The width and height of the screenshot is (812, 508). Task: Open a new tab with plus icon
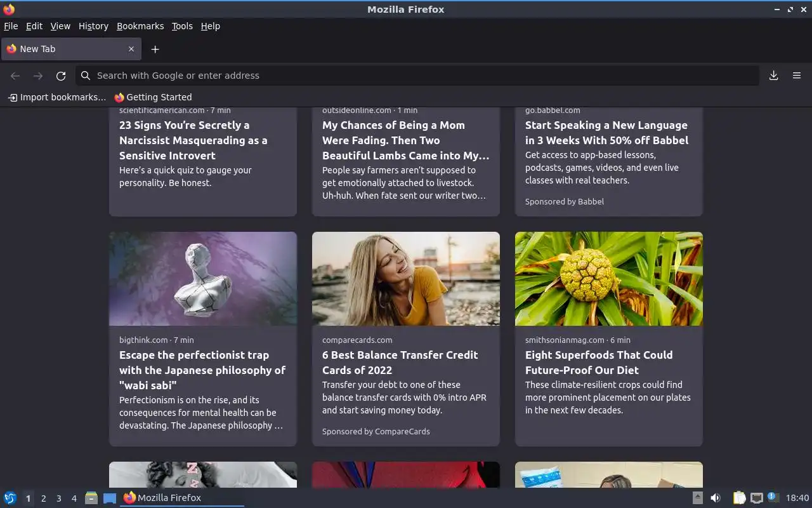coord(155,49)
